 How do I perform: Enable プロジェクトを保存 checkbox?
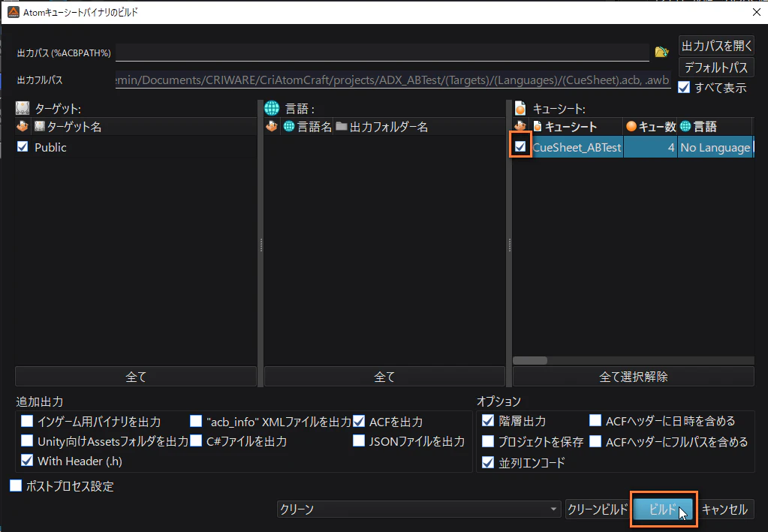pos(488,441)
